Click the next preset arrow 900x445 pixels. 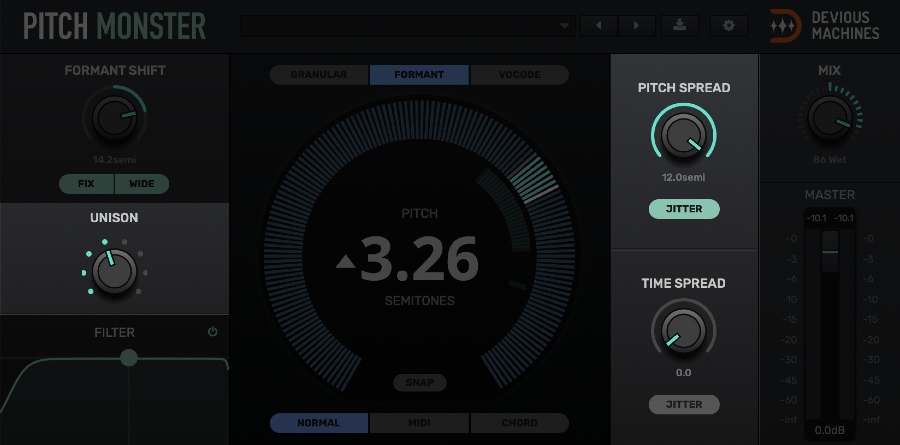pos(635,25)
